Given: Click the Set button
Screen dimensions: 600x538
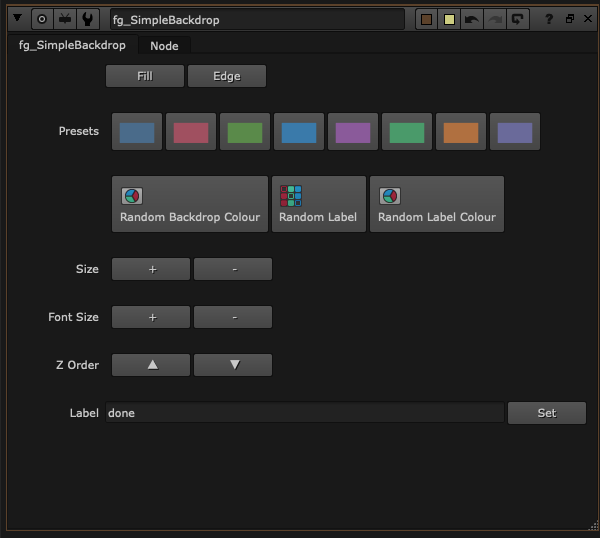Looking at the screenshot, I should point(547,413).
